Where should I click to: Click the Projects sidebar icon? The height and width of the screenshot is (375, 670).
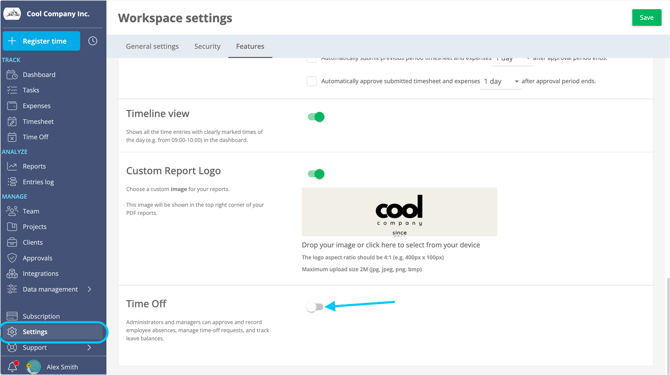(x=12, y=227)
